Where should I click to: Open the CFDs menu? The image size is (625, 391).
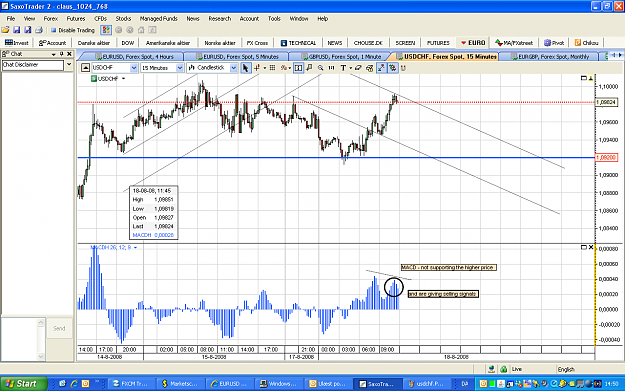pyautogui.click(x=100, y=19)
